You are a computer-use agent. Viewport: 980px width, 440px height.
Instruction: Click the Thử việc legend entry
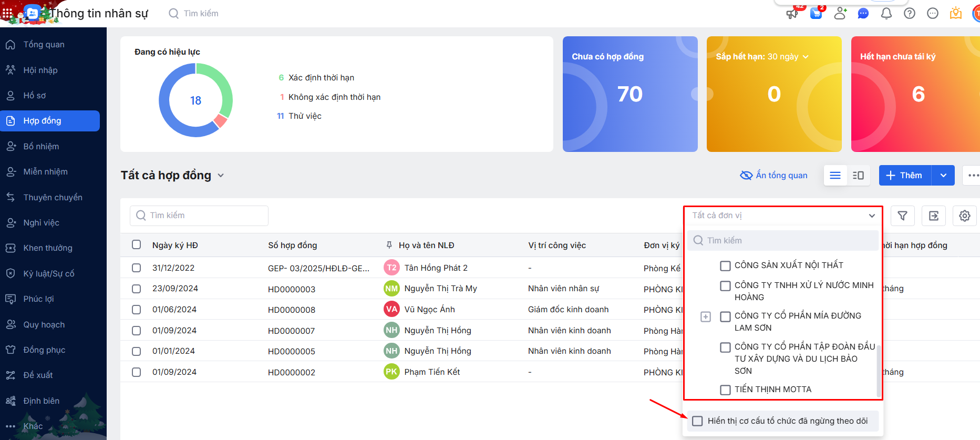tap(299, 116)
